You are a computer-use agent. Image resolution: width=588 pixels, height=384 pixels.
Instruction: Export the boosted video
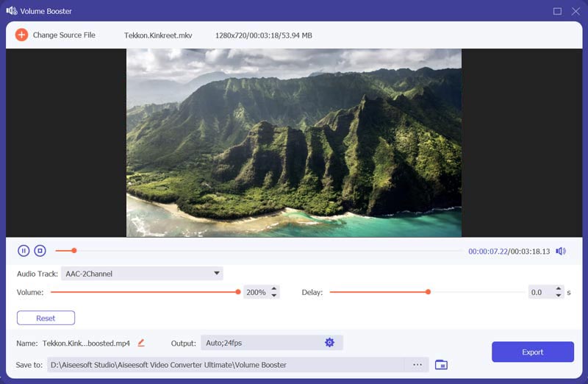[x=532, y=352]
